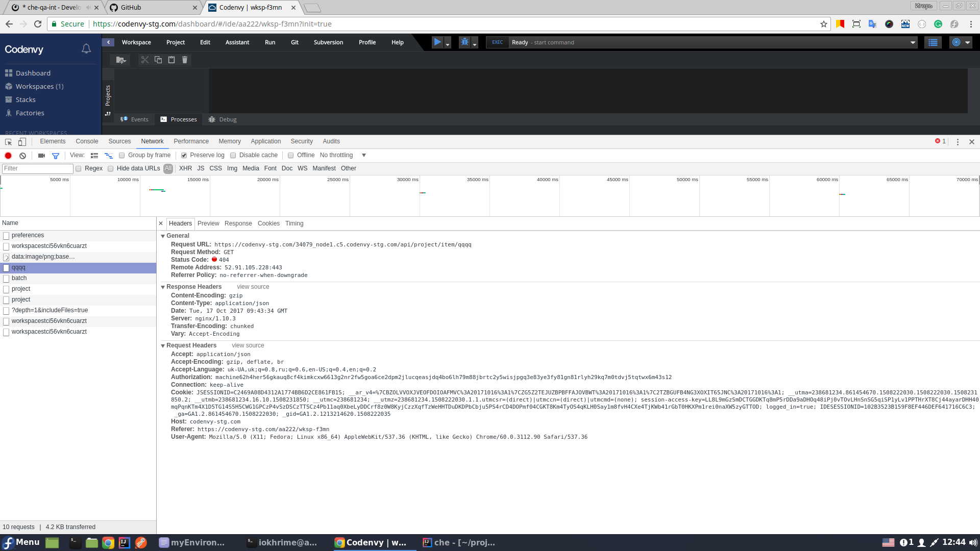Open the debugger bug icon
This screenshot has width=980, height=551.
point(463,42)
